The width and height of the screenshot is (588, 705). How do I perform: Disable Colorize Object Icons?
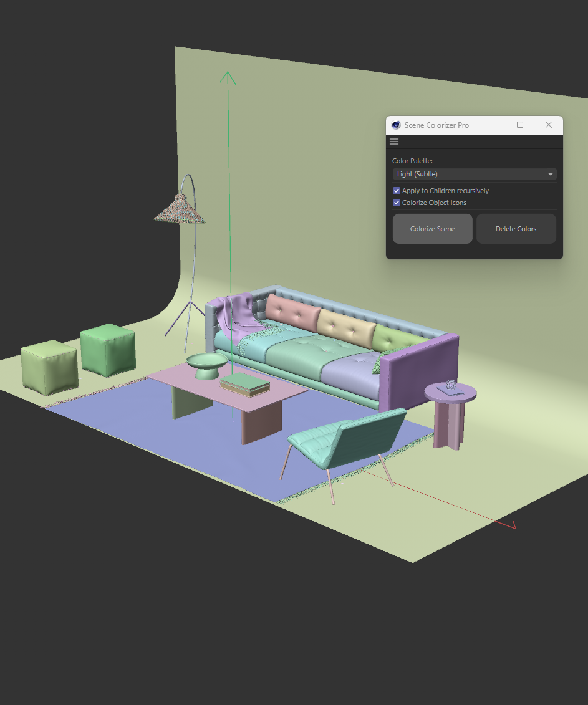point(397,202)
